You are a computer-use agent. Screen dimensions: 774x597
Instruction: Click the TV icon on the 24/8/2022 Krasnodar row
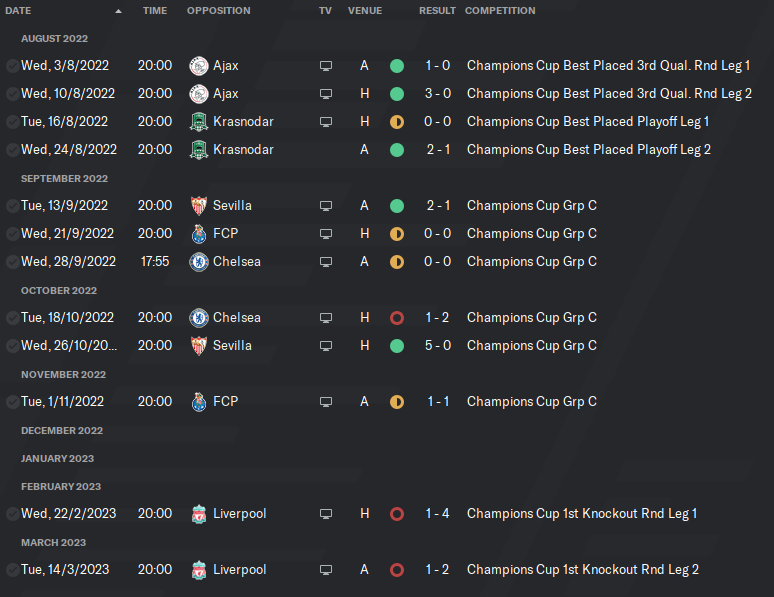[x=325, y=150]
